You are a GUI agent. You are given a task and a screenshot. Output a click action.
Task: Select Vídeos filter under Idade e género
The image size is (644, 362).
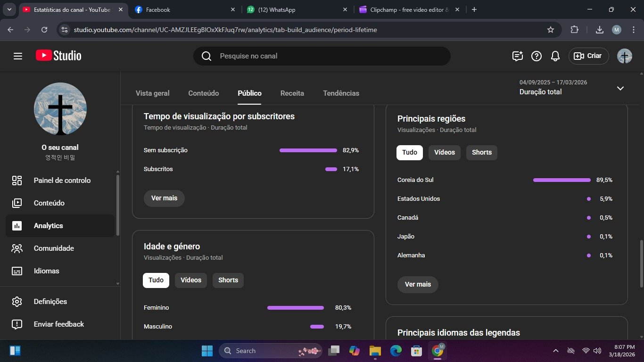click(190, 280)
